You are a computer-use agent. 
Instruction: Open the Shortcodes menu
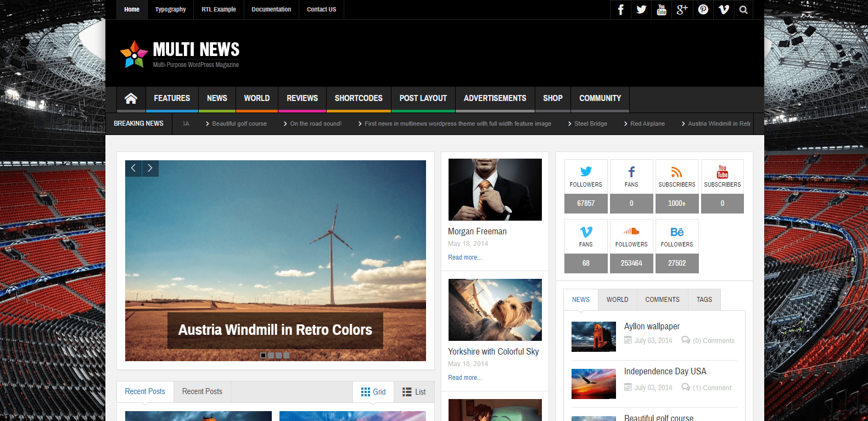pyautogui.click(x=359, y=99)
